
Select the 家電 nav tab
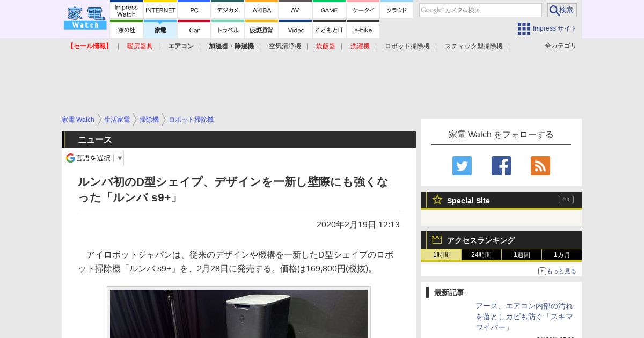point(160,30)
